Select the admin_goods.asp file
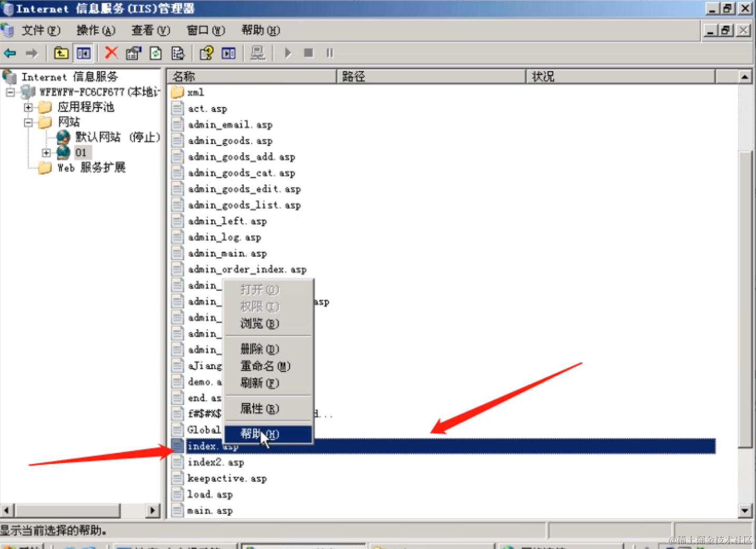Screen dimensions: 756x549 (230, 141)
